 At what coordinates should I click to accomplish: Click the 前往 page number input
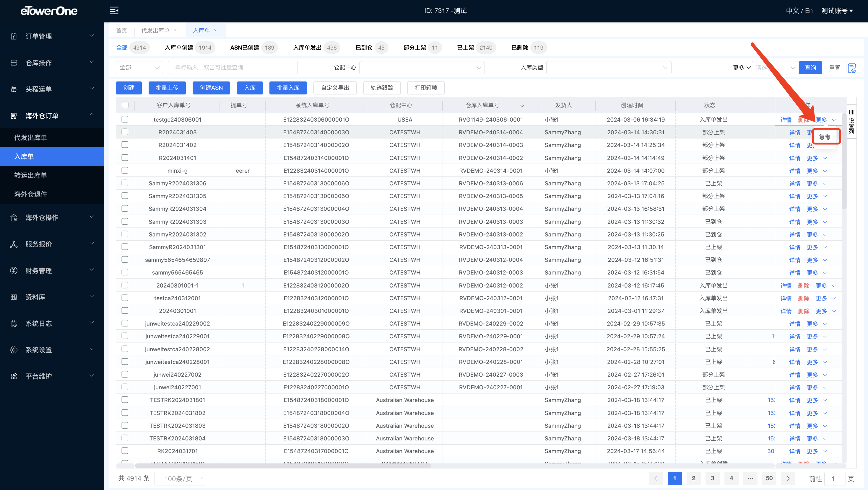(835, 478)
